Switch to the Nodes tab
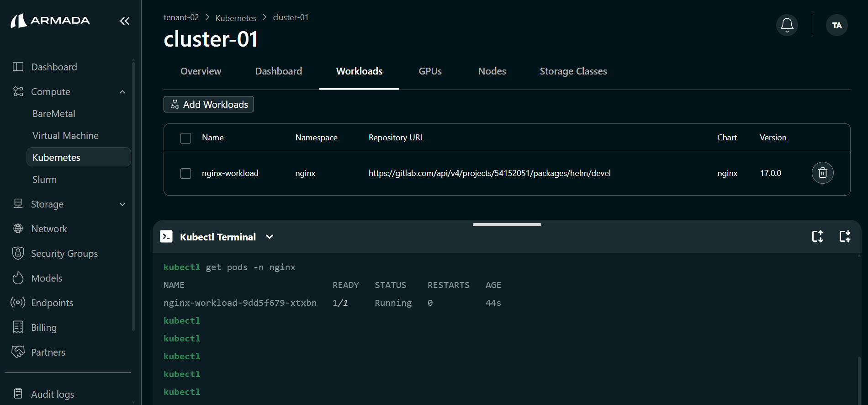 492,71
